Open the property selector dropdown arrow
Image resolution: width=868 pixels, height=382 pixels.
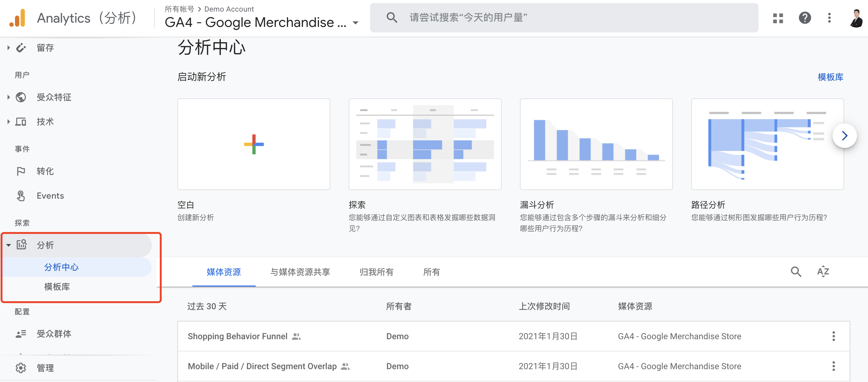(355, 23)
